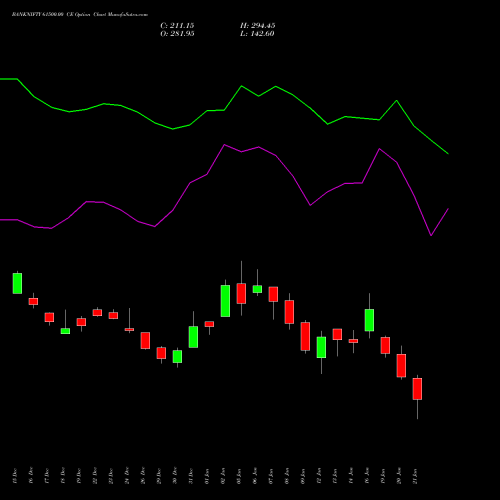Click the tall green candlestick for 02 Jan

point(225,301)
